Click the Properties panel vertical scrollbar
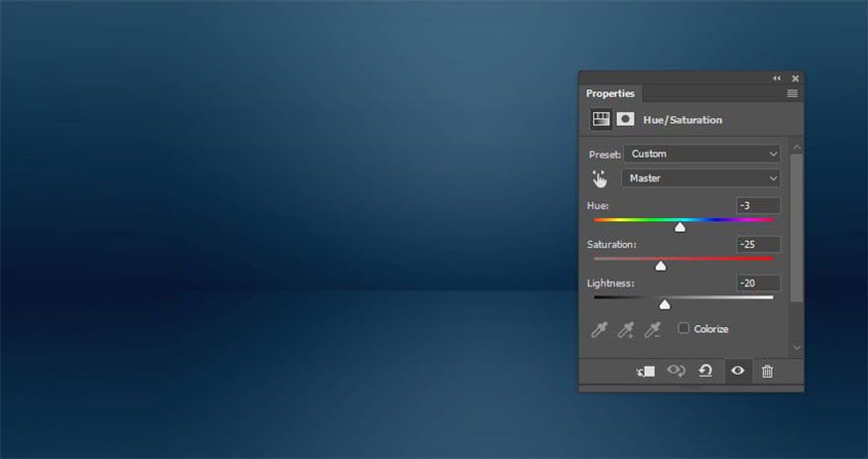Viewport: 868px width, 459px height. click(797, 227)
